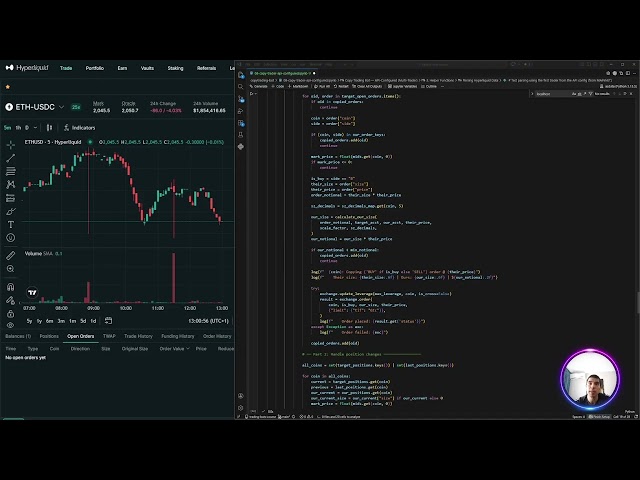Open the Referrals page
The image size is (640, 480).
206,68
